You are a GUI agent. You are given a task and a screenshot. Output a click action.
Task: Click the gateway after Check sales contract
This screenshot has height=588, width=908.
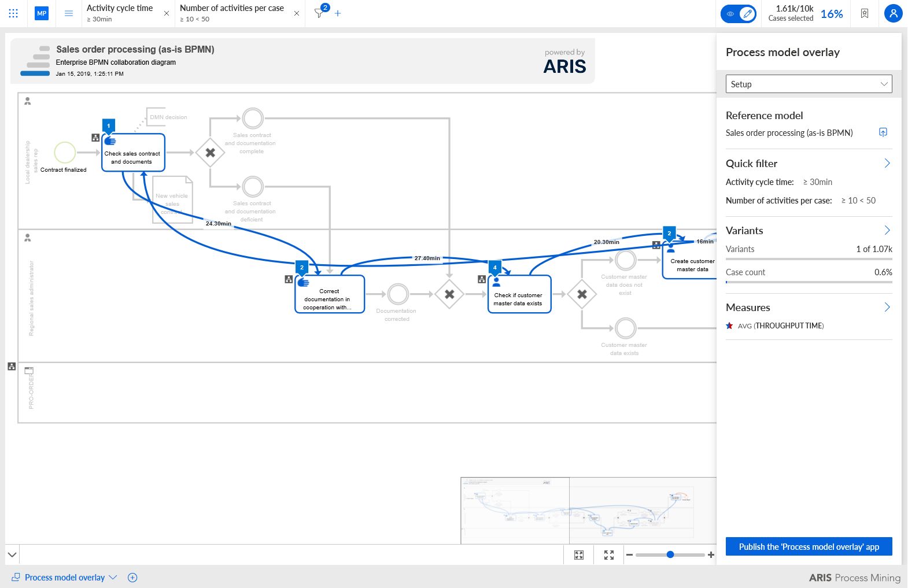211,153
